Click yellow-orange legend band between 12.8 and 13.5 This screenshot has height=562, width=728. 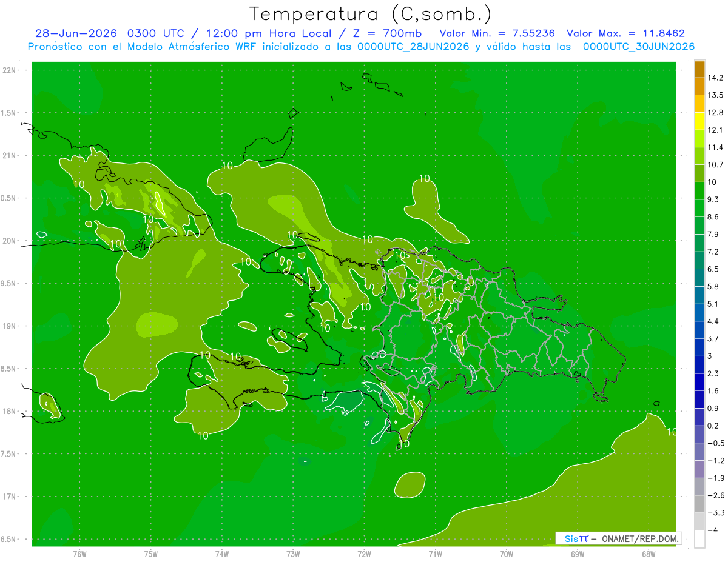tap(699, 104)
